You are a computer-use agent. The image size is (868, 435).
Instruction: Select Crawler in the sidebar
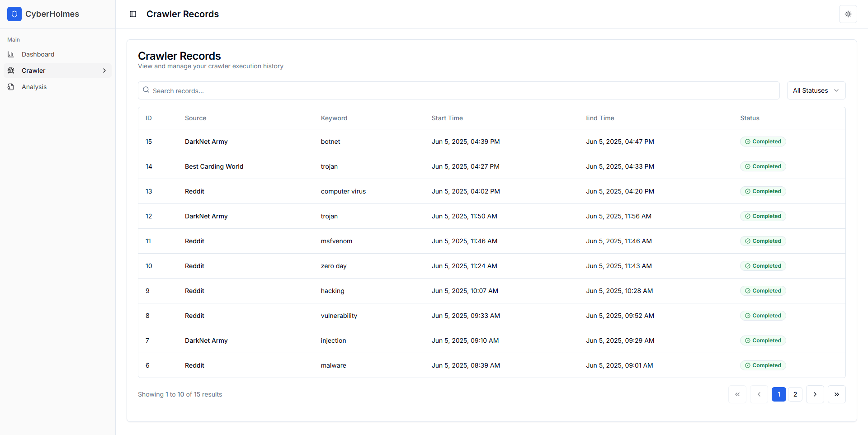tap(57, 71)
